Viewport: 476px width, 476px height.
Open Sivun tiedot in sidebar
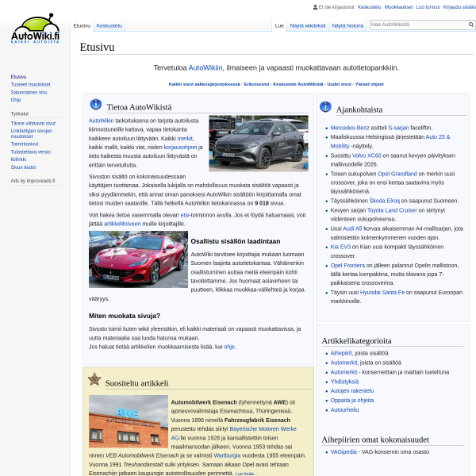coord(23,167)
